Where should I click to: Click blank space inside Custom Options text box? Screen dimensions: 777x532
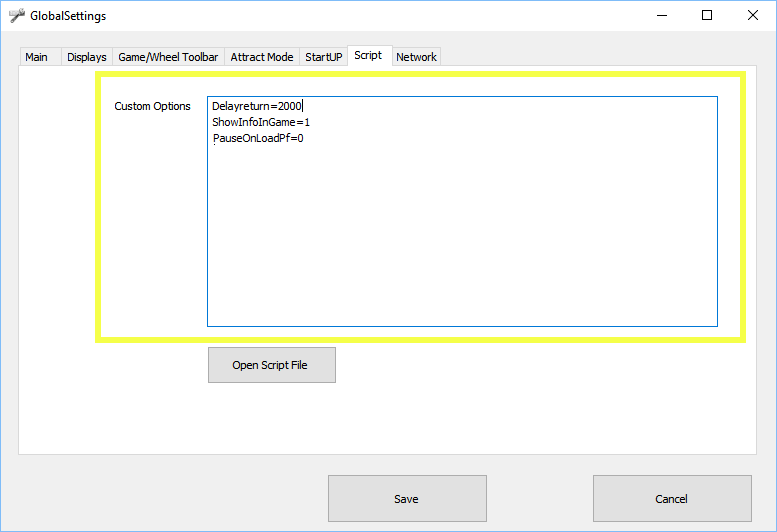[460, 240]
